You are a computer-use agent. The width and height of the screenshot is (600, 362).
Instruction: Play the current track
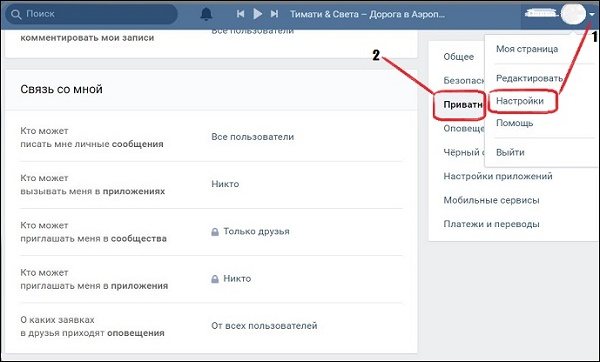pos(258,14)
